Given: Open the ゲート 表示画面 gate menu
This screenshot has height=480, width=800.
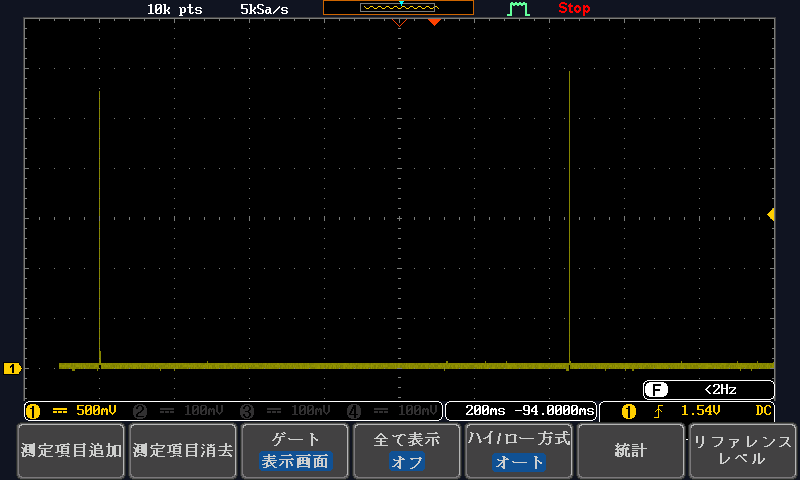Looking at the screenshot, I should (x=295, y=451).
